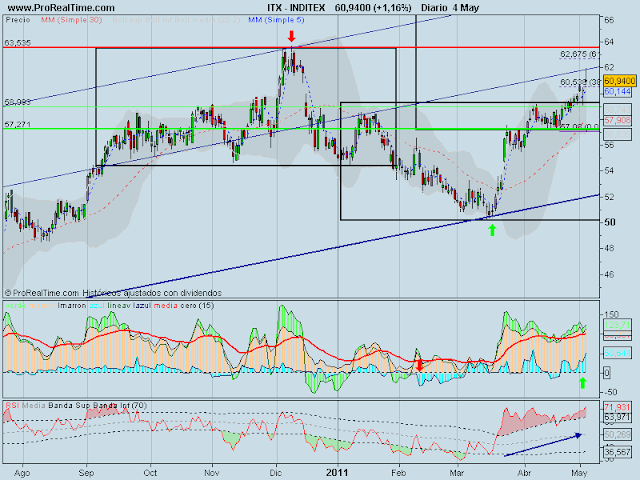Click the price axis value 54

click(609, 170)
